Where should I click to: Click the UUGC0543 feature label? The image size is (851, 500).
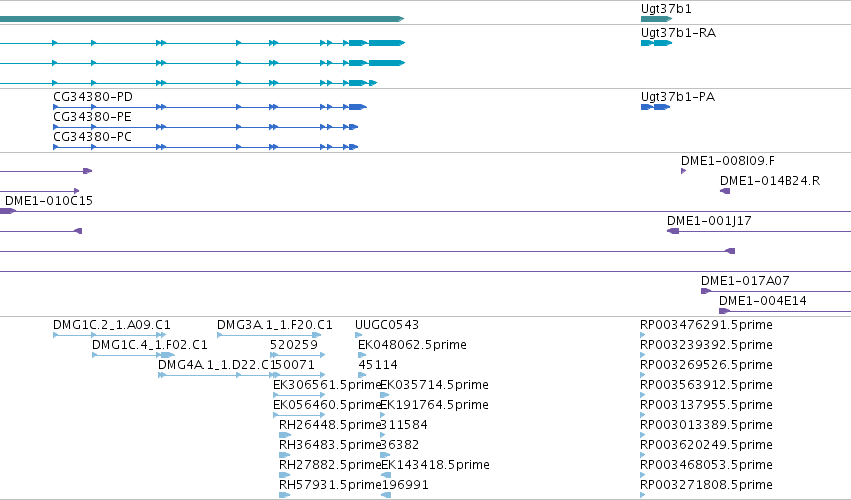click(x=387, y=325)
